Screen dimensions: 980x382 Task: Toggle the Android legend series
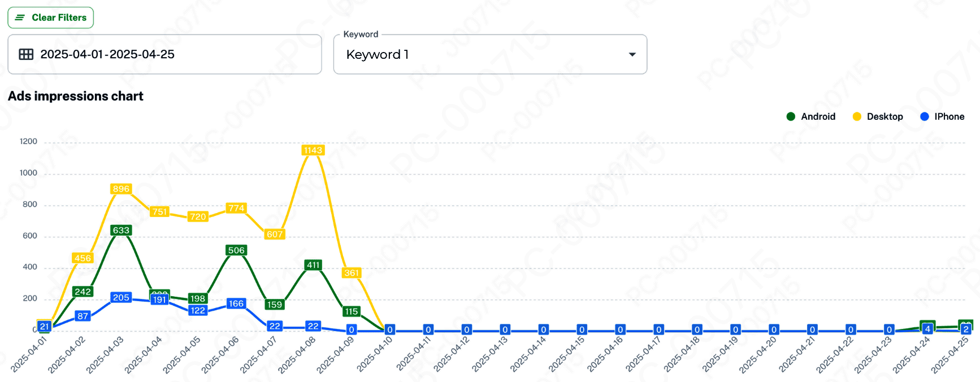point(818,116)
